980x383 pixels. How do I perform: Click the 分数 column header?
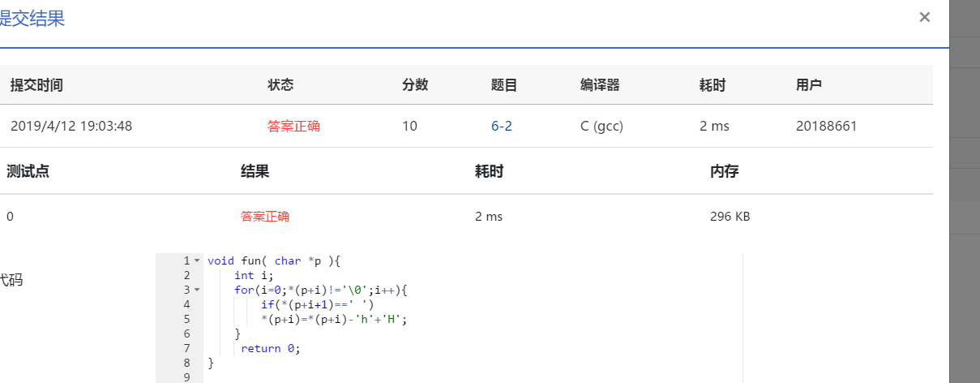[x=415, y=84]
